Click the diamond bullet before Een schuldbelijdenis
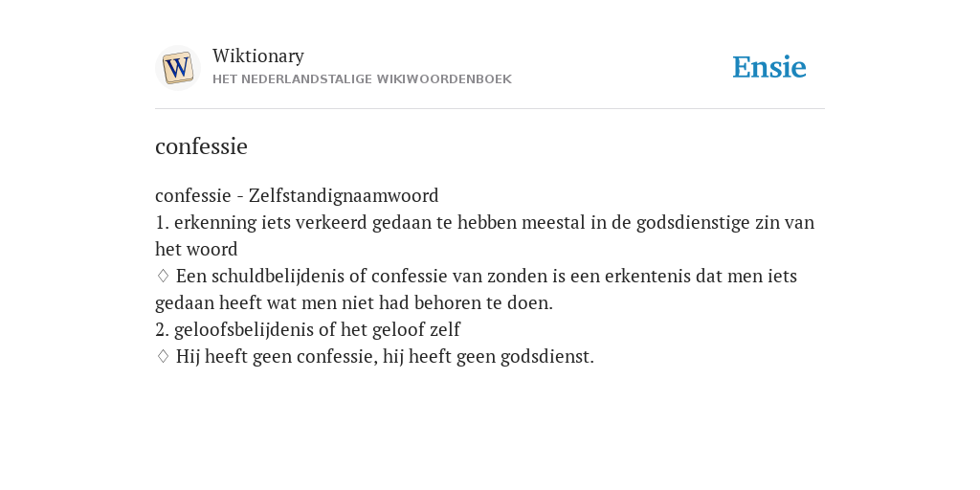 click(x=163, y=276)
